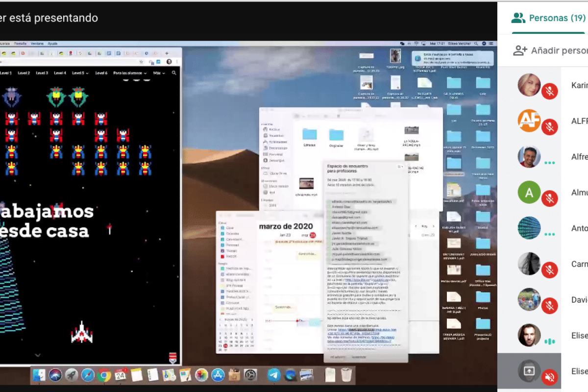Select the Personas (19) tab

pos(549,18)
